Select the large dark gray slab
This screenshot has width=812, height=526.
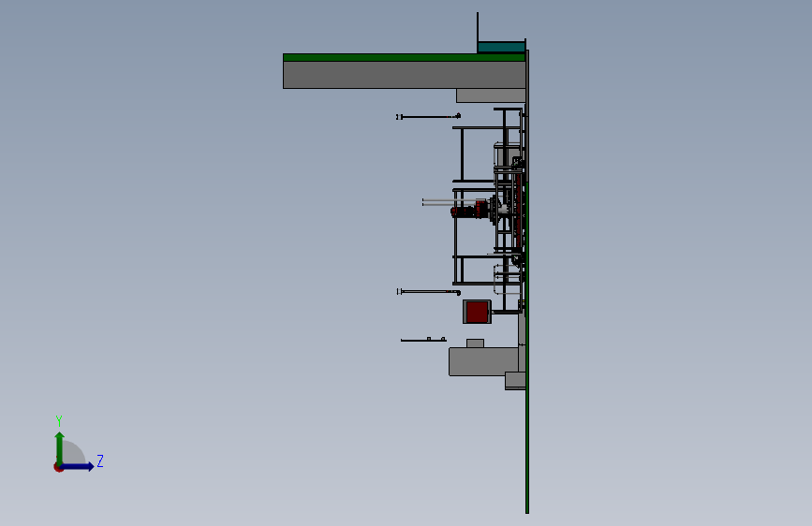(404, 75)
